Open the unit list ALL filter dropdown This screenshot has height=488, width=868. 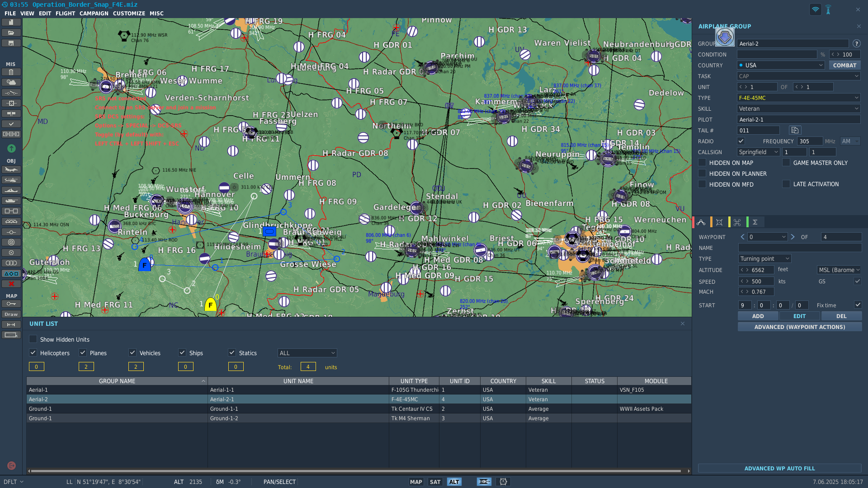(x=307, y=353)
